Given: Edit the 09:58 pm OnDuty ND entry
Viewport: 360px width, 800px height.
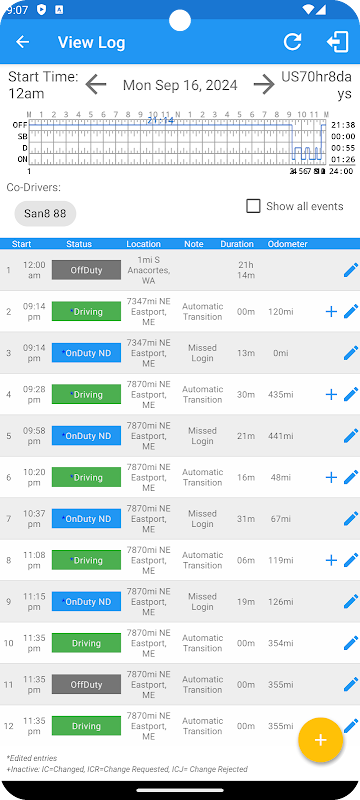Looking at the screenshot, I should (x=351, y=436).
